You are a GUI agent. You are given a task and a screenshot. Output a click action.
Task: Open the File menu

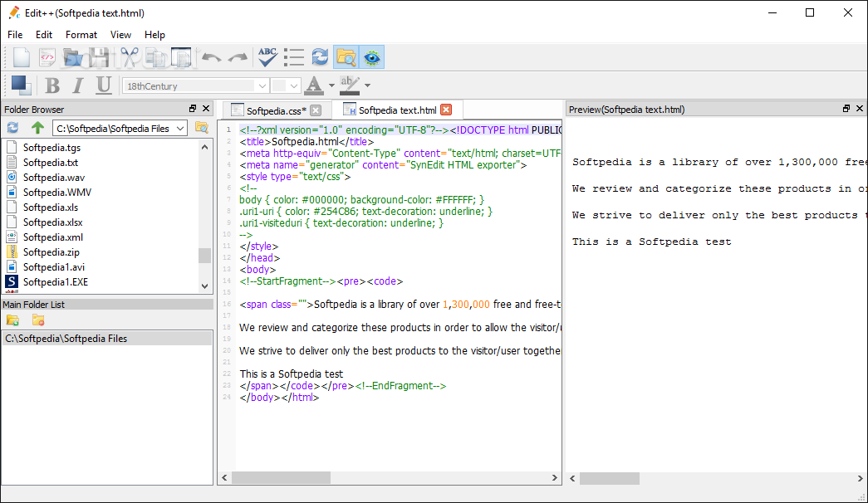tap(15, 34)
